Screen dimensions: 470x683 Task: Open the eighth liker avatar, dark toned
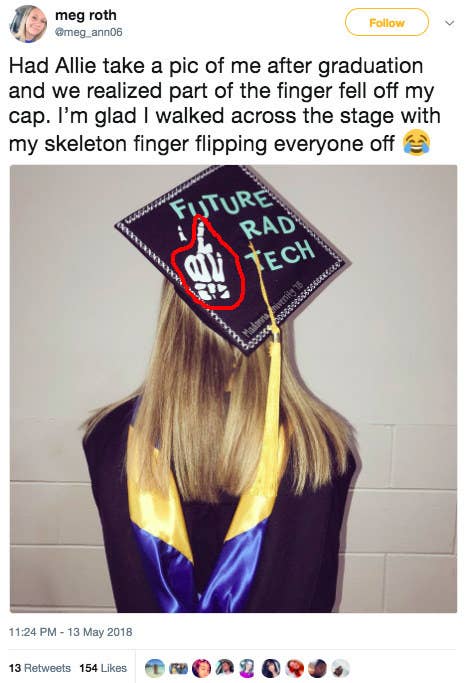317,668
